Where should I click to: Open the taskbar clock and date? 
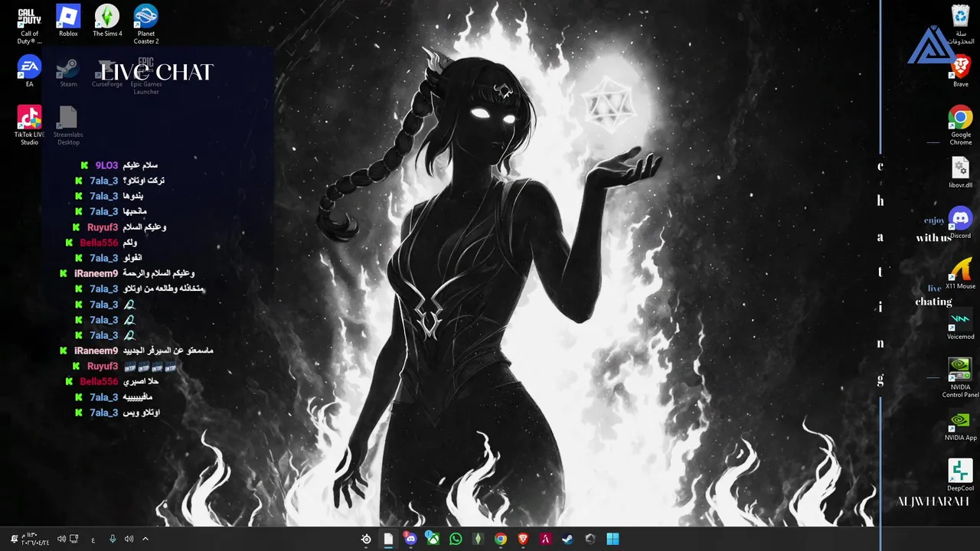(x=37, y=539)
